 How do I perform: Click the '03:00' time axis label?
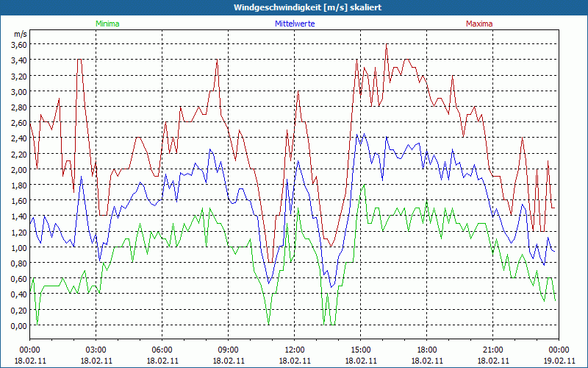click(96, 350)
